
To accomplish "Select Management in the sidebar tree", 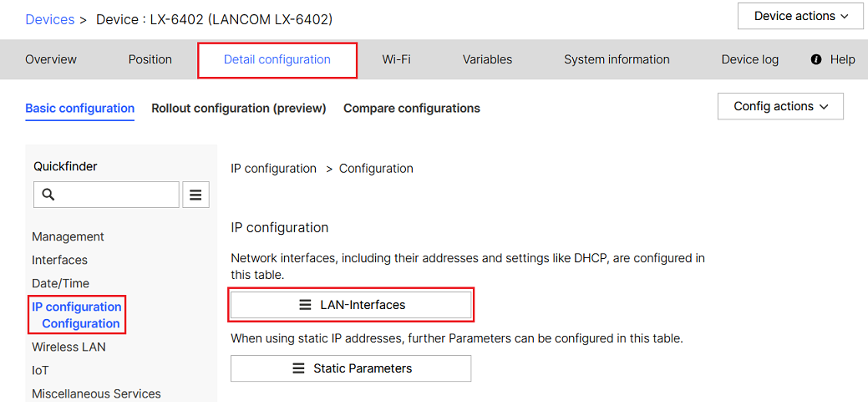I will coord(68,236).
